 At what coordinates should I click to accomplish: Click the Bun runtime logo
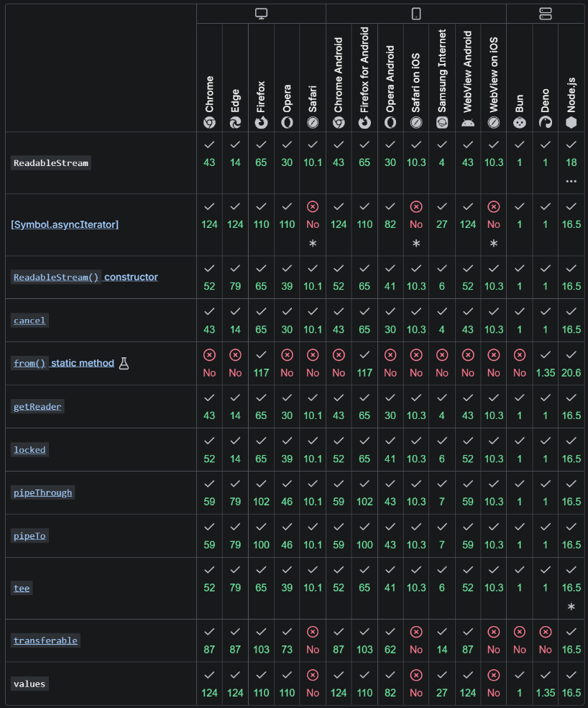(x=520, y=122)
